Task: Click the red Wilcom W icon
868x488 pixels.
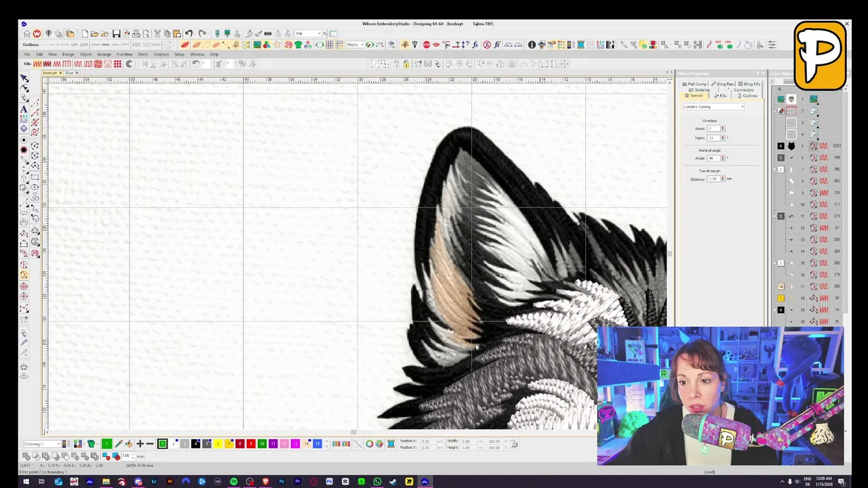Action: (37, 34)
